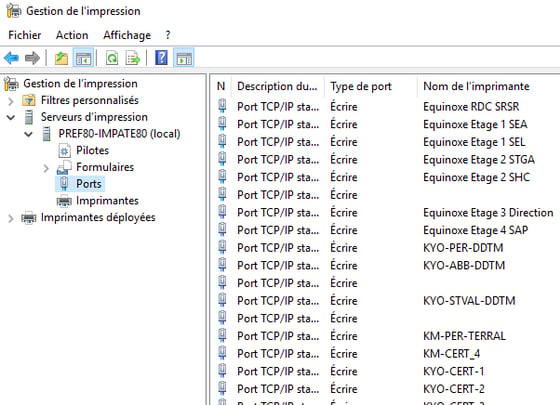Select the KYO-ABB-DDTM printer name
Image resolution: width=560 pixels, height=405 pixels.
(464, 265)
